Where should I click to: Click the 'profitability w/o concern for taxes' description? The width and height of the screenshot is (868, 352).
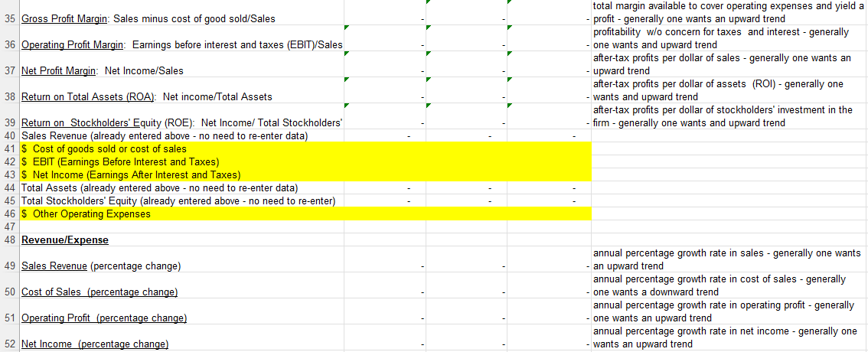(x=729, y=38)
